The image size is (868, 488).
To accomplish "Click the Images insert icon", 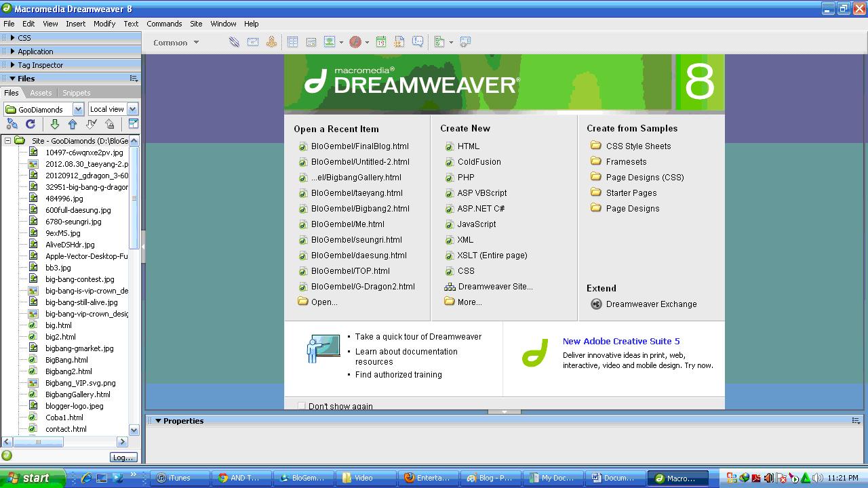I will click(x=330, y=42).
